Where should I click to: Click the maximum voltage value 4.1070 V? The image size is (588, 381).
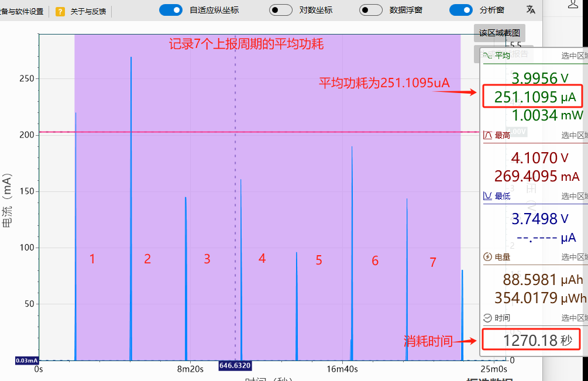click(x=540, y=158)
